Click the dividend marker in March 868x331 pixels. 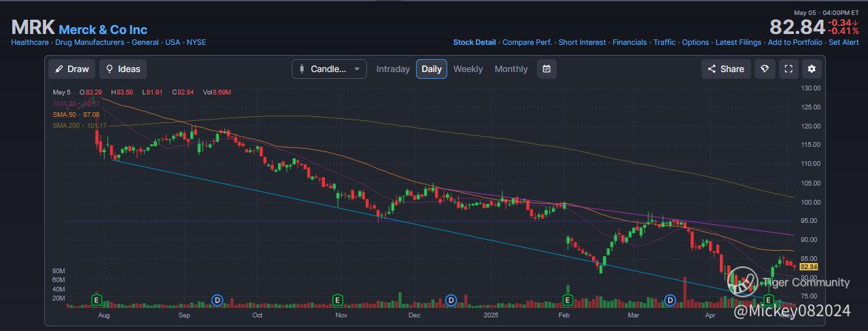[x=670, y=300]
